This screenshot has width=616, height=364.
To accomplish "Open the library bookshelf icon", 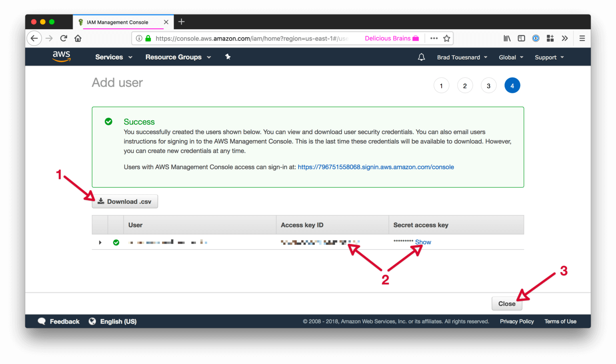I will point(507,38).
